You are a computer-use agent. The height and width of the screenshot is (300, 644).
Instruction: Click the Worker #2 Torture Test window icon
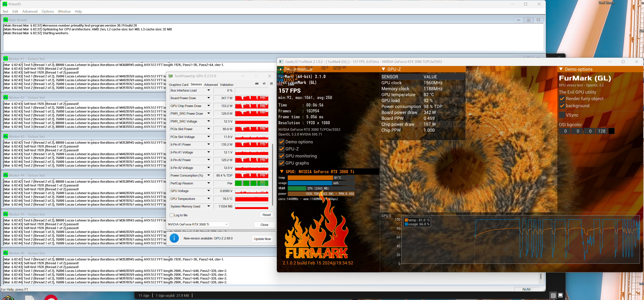point(6,97)
